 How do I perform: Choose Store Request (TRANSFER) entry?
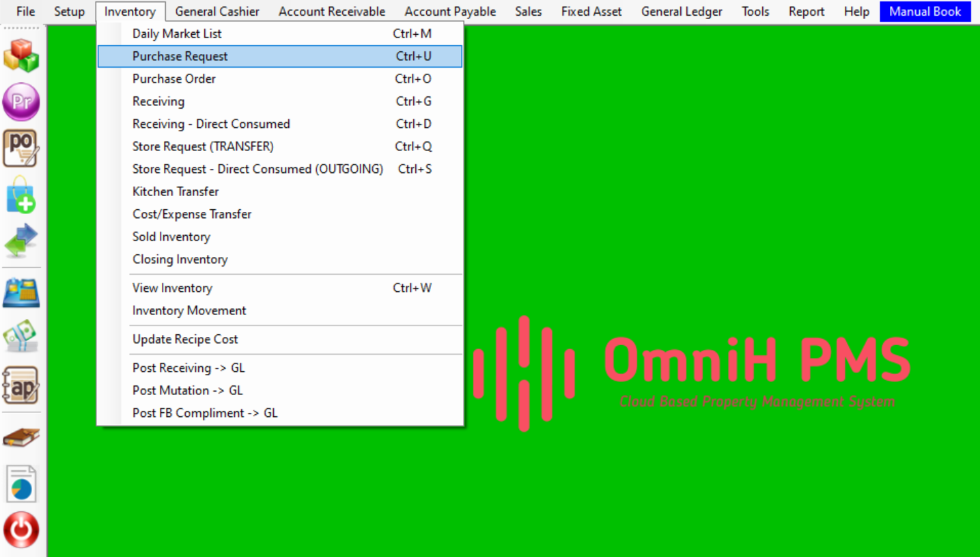click(280, 146)
